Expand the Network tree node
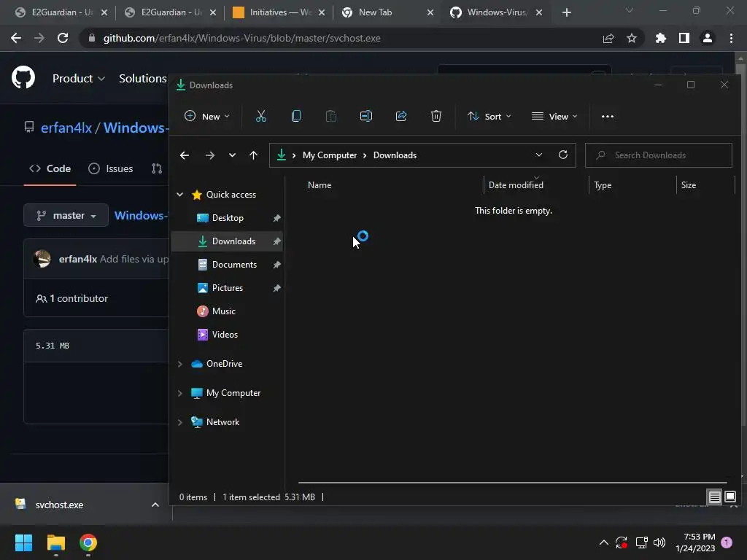Screen dimensions: 747x560 (180, 422)
